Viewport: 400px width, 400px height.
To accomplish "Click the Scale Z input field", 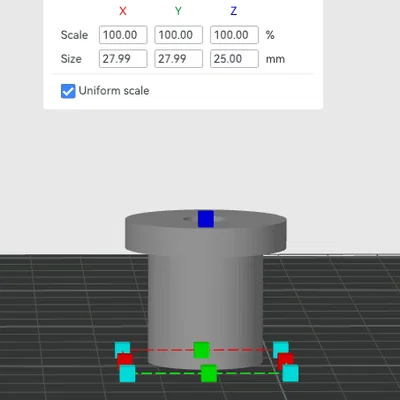I will pos(234,35).
